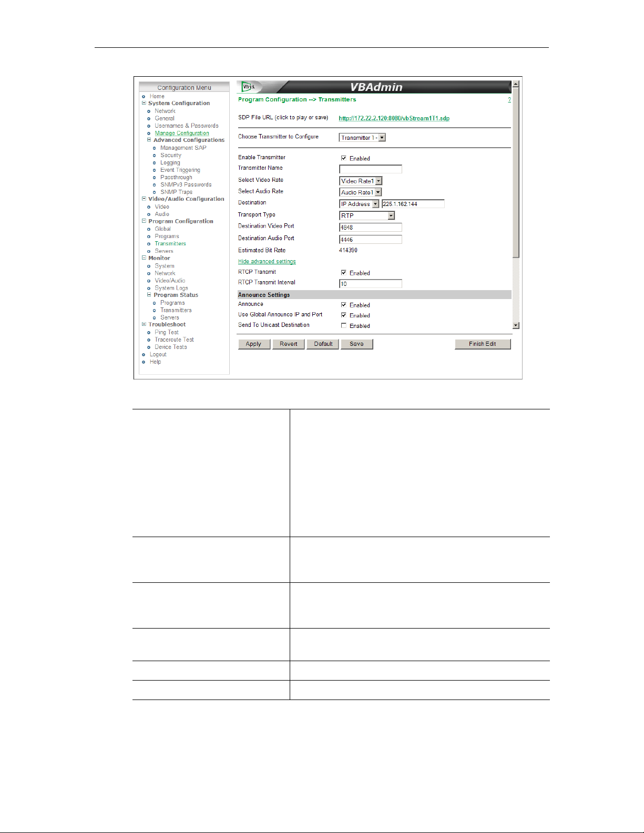Open Ping Test page
The width and height of the screenshot is (644, 833).
click(x=167, y=332)
